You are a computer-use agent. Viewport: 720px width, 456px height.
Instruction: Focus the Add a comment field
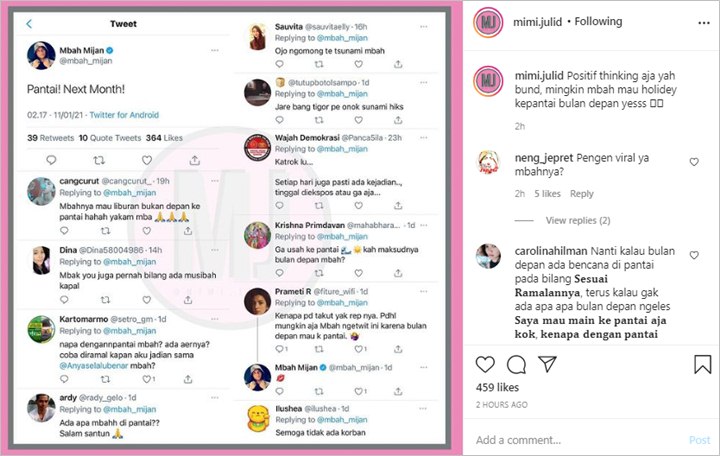click(579, 440)
